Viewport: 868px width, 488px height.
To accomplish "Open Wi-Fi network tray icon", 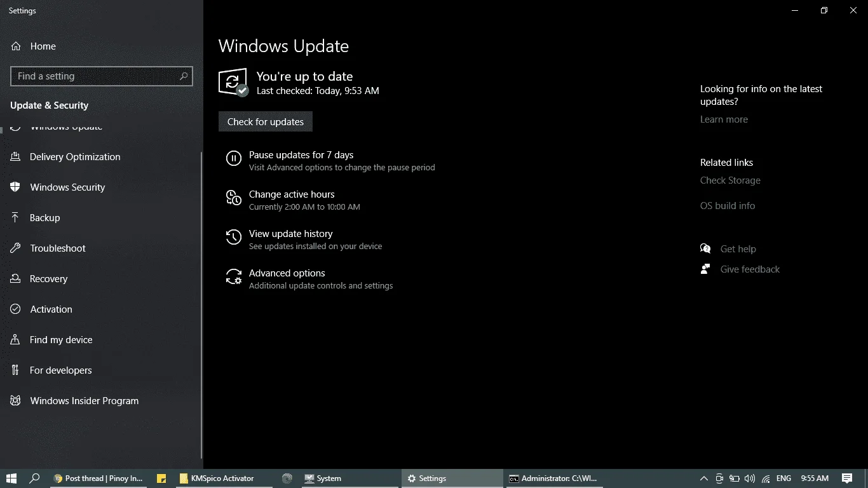I will pos(766,478).
